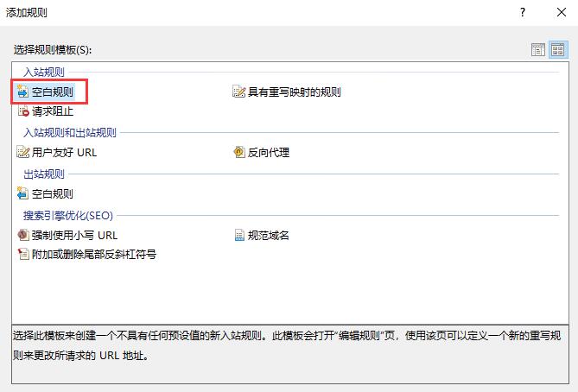Choose the 用户友好 URL template icon

click(x=22, y=152)
